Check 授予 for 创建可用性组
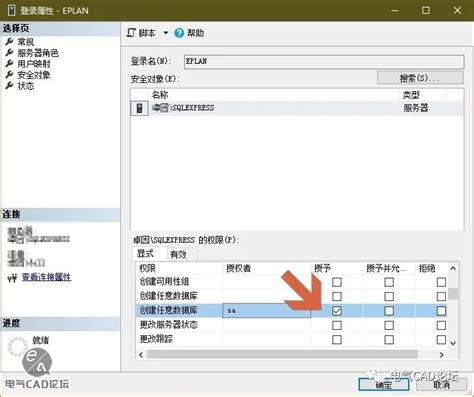Image resolution: width=474 pixels, height=397 pixels. pyautogui.click(x=337, y=282)
